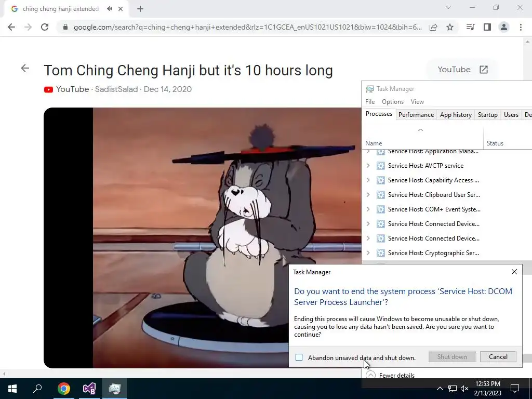Open Chrome tab search dropdown
Screen dimensions: 532x399
[448, 7]
